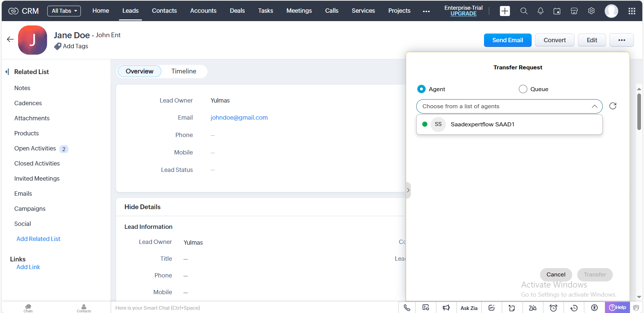Collapse the agents list dropdown
644x313 pixels.
594,106
